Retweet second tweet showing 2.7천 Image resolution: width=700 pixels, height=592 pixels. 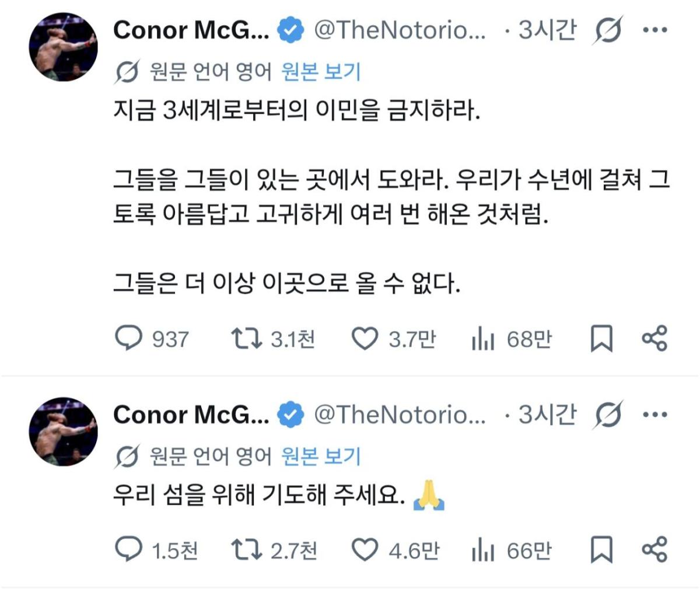pos(247,549)
